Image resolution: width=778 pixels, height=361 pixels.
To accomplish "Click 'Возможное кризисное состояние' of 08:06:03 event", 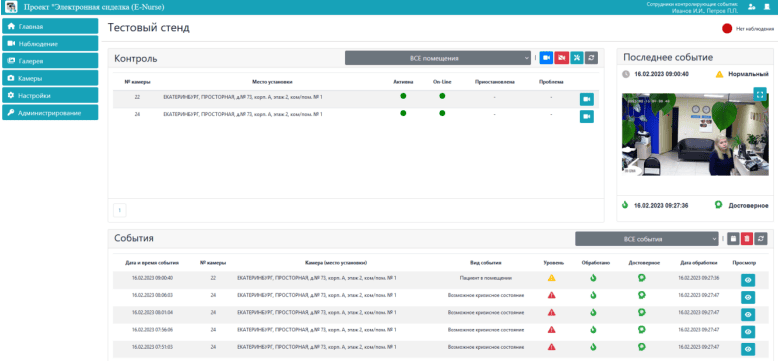I will [486, 296].
